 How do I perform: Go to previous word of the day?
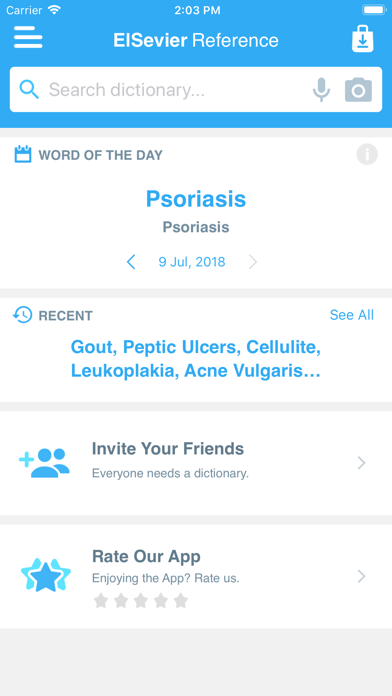131,262
